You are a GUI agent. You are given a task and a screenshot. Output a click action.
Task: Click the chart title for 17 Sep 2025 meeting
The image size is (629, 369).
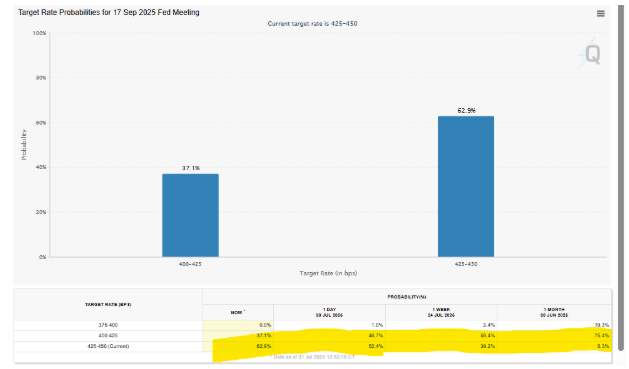[x=109, y=12]
